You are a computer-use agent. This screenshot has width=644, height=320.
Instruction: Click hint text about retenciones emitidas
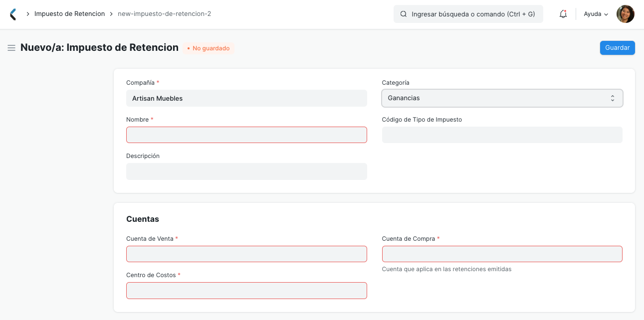447,269
